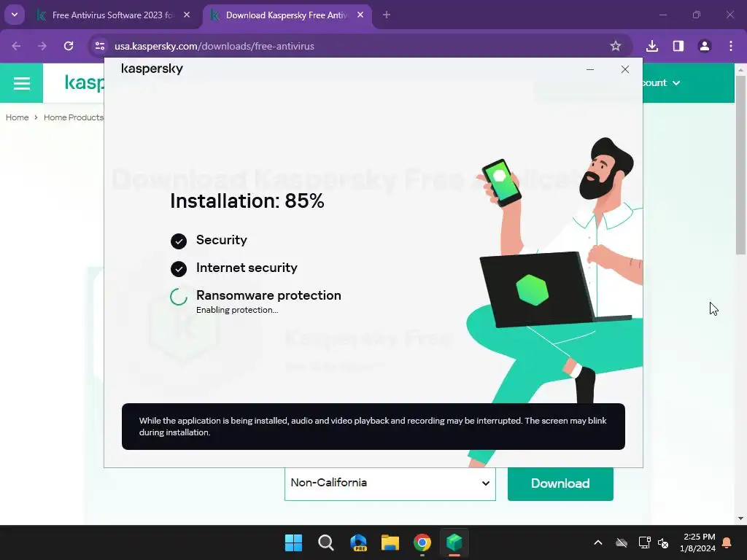The image size is (747, 560).
Task: Click 'Enabling protection...' status text
Action: coord(237,310)
